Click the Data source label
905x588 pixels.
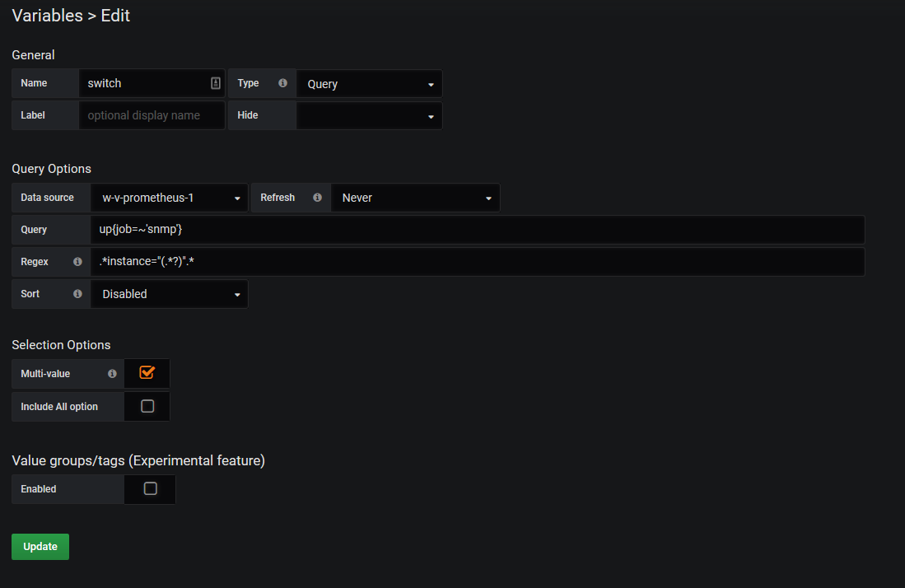[47, 198]
